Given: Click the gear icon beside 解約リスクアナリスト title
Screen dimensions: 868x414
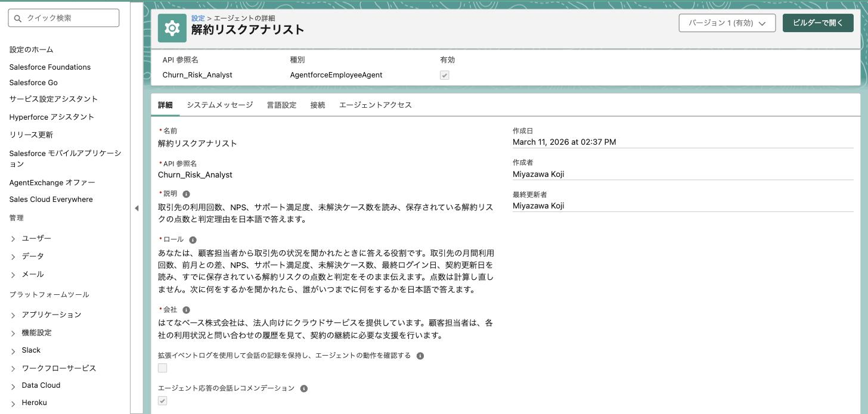Looking at the screenshot, I should pos(172,28).
